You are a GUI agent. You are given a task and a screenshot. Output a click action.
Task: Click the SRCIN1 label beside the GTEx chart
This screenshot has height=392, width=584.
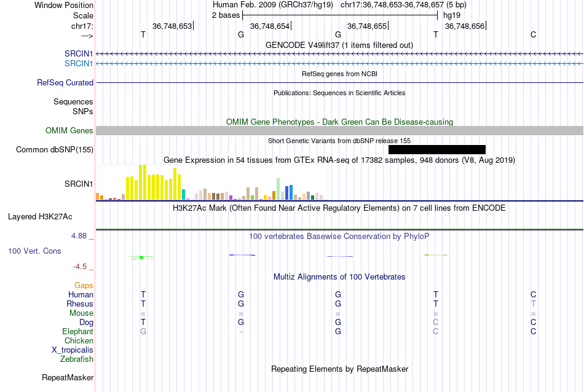click(x=79, y=184)
